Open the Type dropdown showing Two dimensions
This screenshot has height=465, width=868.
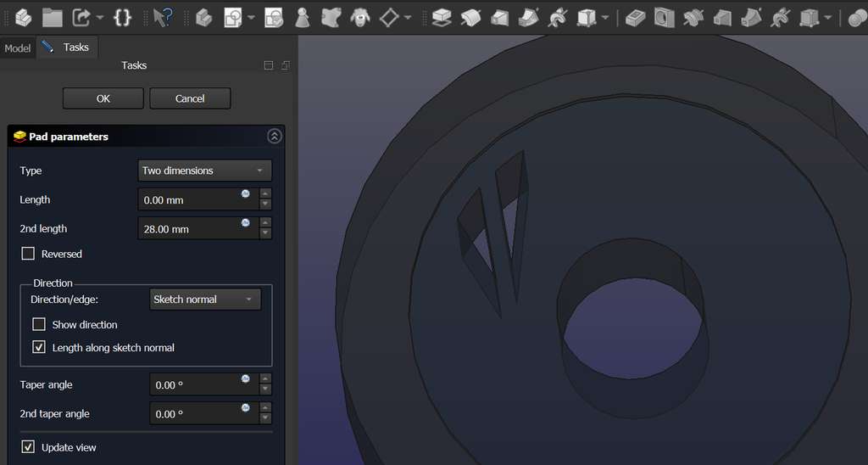tap(204, 171)
